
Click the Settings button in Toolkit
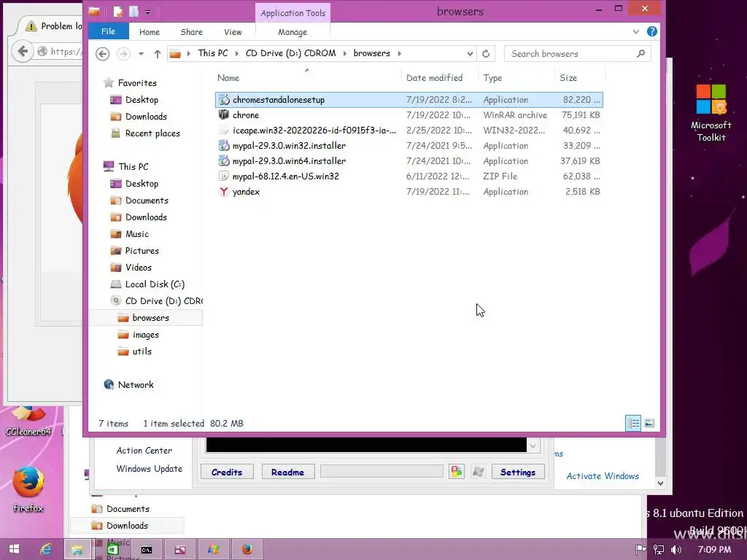click(518, 472)
